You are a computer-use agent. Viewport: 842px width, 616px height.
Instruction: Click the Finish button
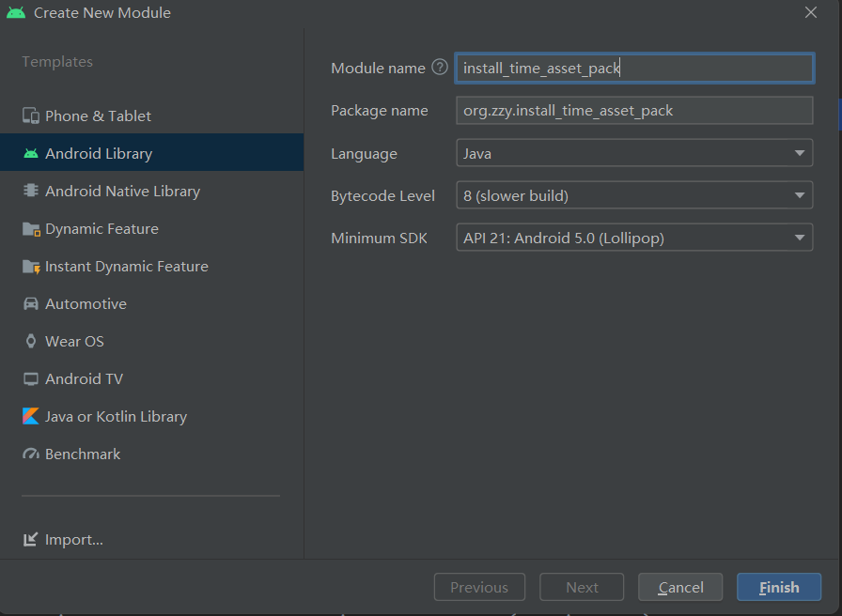(x=779, y=587)
